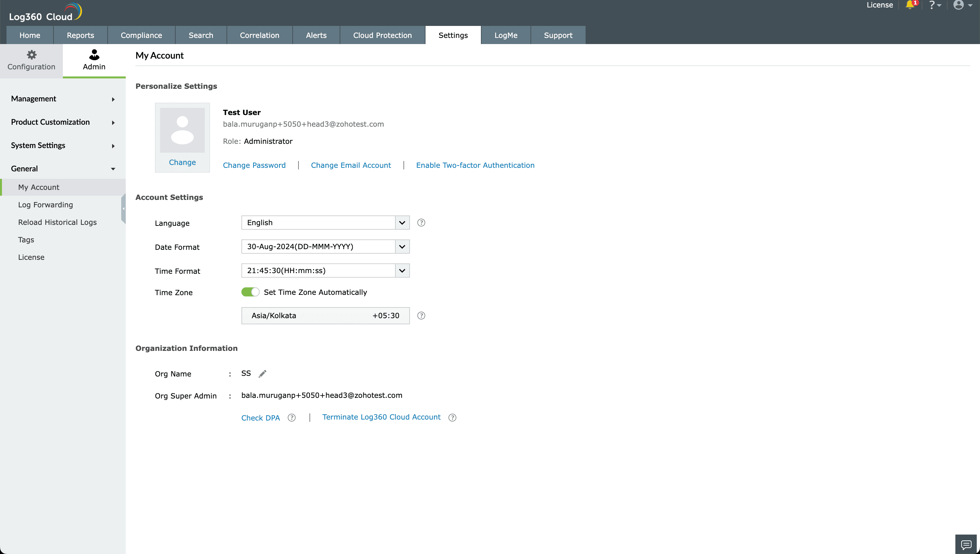Open help icon next to Check DPA
The image size is (980, 554).
(292, 417)
